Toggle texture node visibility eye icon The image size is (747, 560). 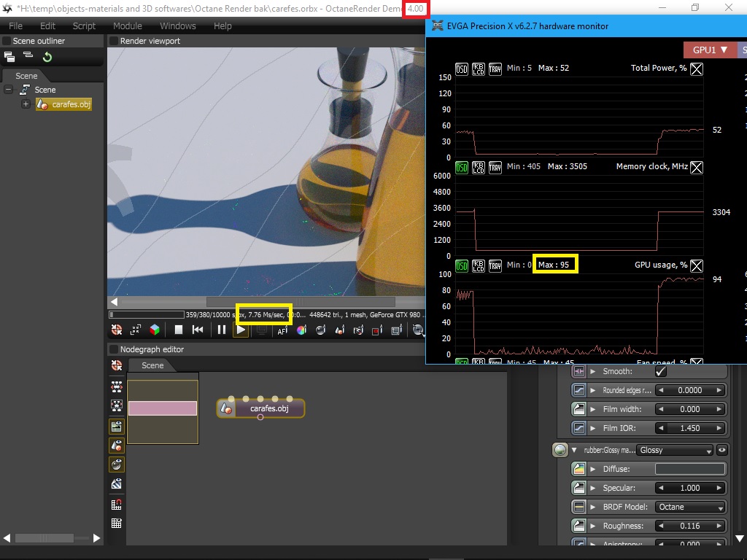tap(117, 484)
